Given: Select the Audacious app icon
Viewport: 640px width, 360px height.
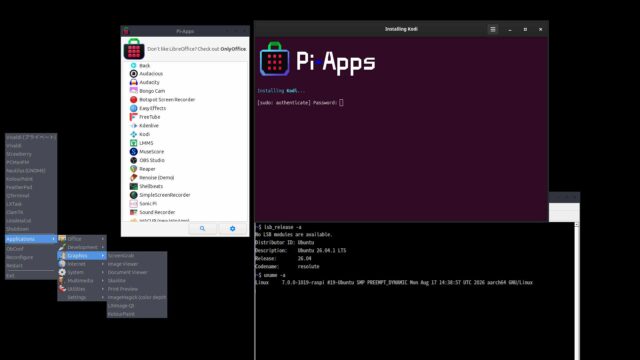Looking at the screenshot, I should click(133, 73).
